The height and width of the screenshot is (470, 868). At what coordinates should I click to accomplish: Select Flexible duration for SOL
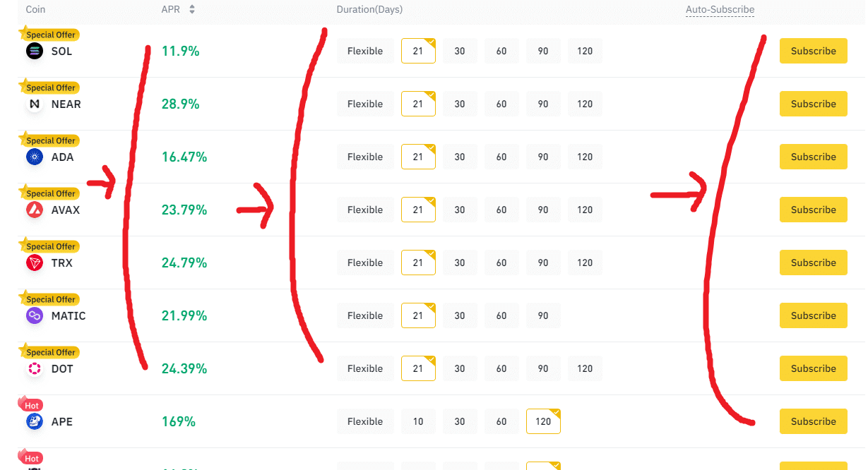[x=365, y=51]
